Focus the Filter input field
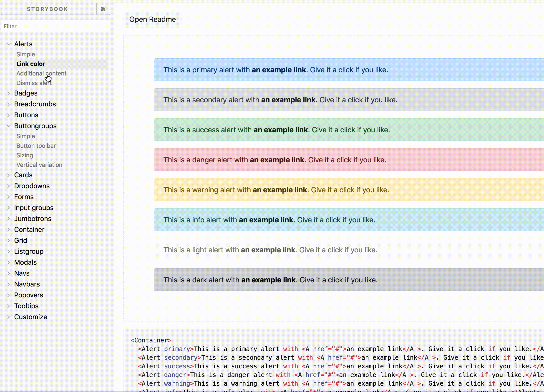 [x=55, y=26]
